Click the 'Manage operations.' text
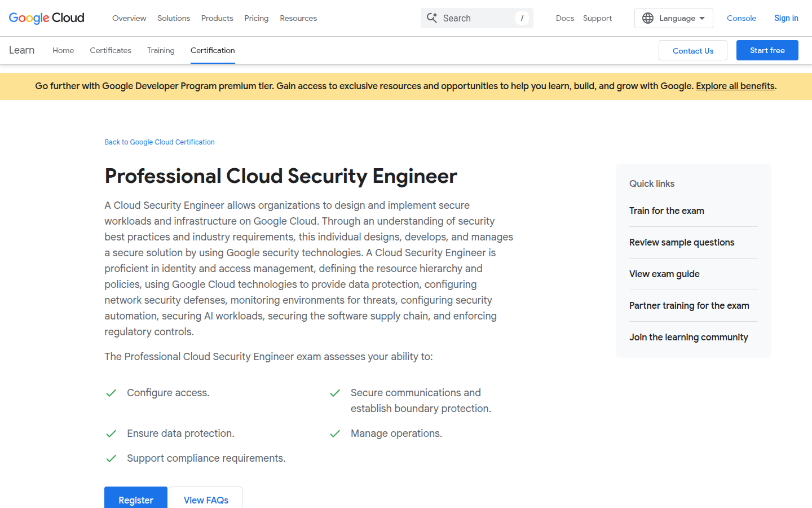This screenshot has width=812, height=508. click(396, 433)
